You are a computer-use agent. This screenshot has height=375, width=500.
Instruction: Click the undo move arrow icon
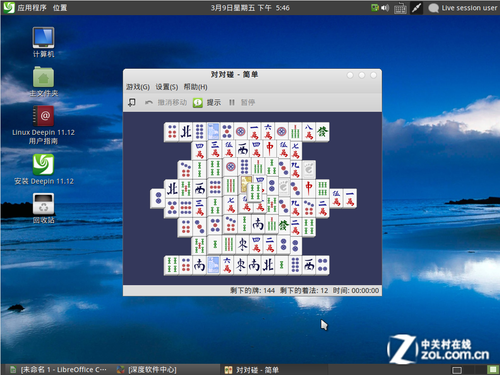pos(149,102)
